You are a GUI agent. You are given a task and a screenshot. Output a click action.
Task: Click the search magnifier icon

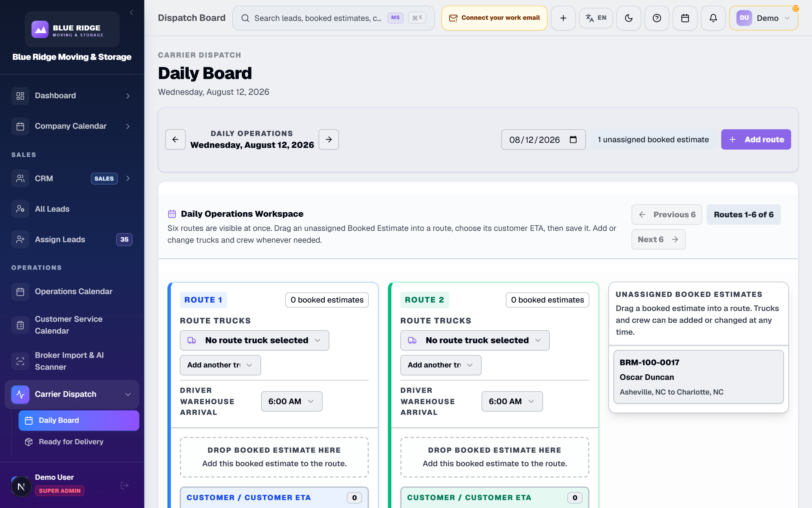click(245, 18)
